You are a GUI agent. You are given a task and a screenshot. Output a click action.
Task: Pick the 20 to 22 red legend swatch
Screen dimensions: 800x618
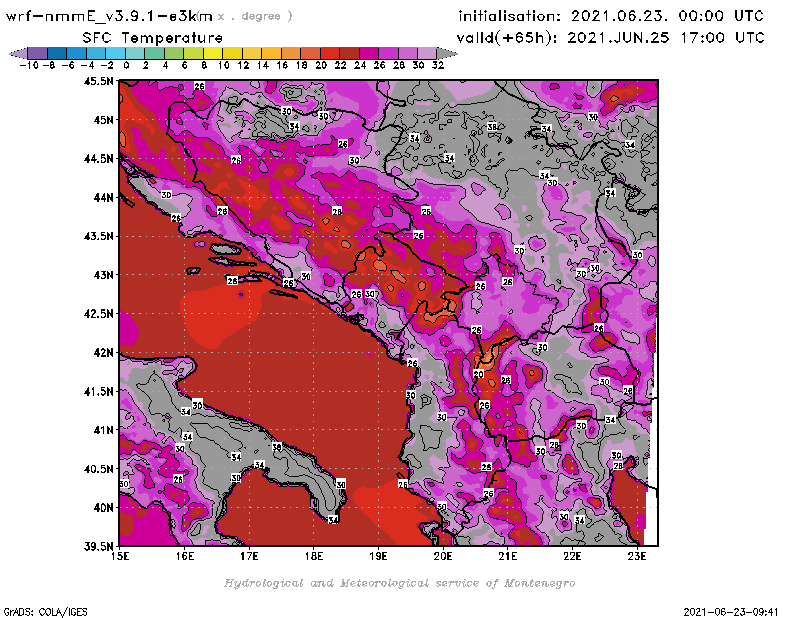click(329, 53)
